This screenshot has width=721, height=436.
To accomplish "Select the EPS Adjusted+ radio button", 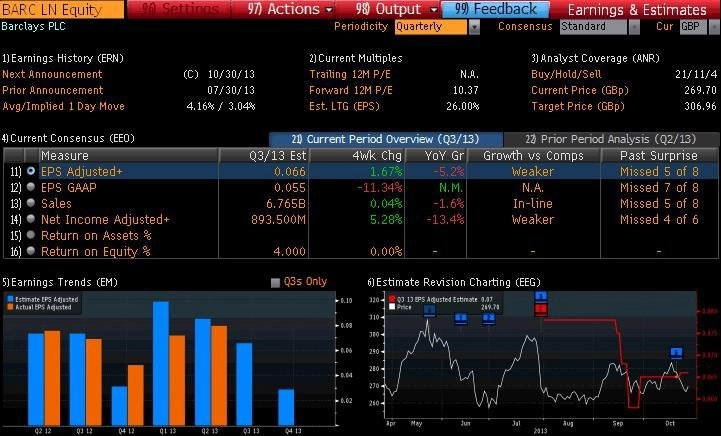I will pyautogui.click(x=31, y=171).
